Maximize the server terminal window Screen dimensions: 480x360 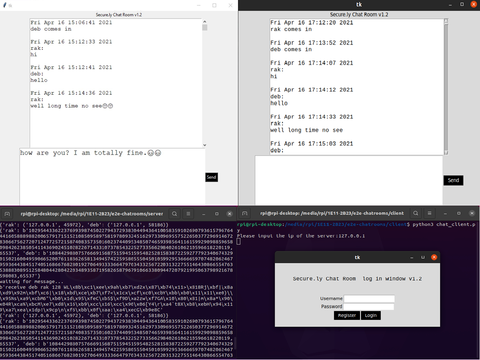(x=217, y=214)
